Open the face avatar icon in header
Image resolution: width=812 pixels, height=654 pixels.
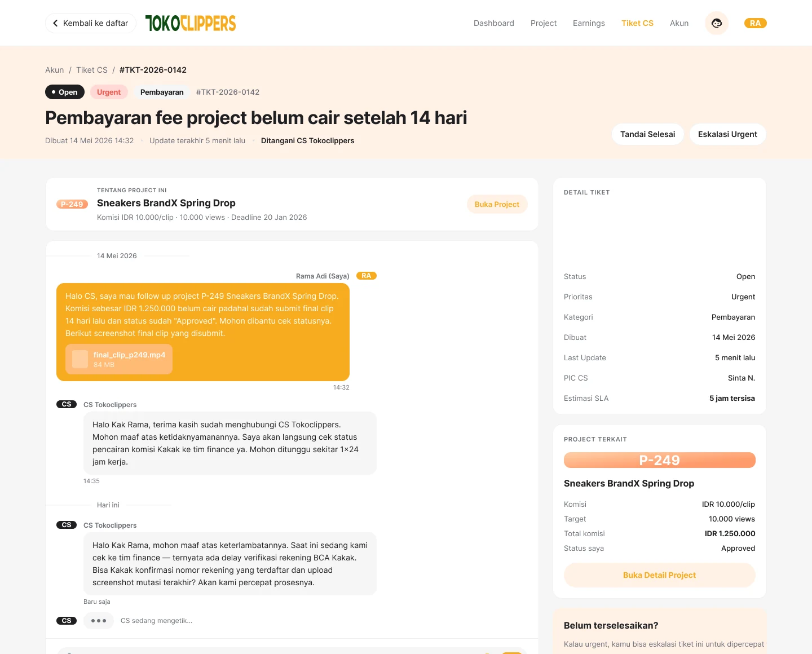pos(717,23)
